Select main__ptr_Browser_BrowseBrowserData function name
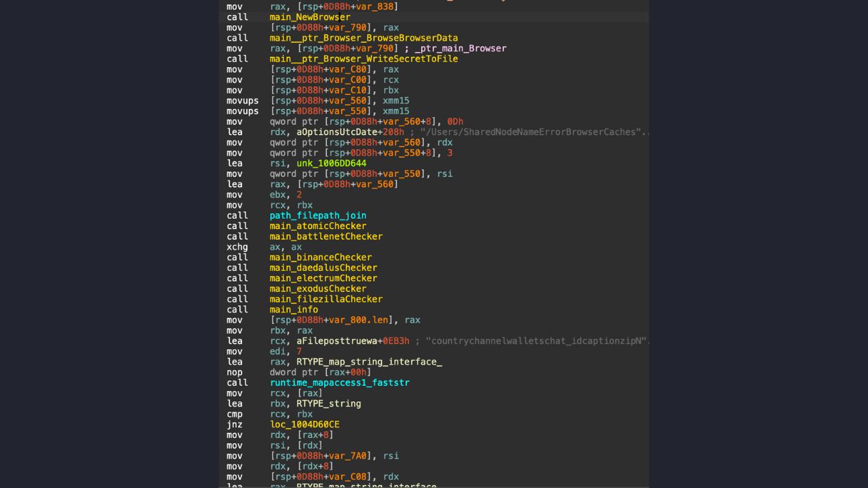Image resolution: width=868 pixels, height=488 pixels. pyautogui.click(x=363, y=38)
